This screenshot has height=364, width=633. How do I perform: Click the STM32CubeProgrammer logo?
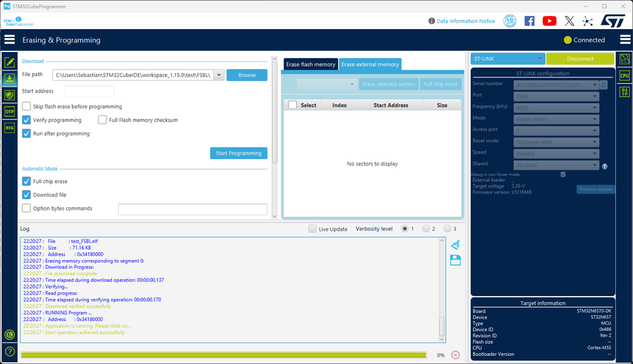click(x=18, y=22)
